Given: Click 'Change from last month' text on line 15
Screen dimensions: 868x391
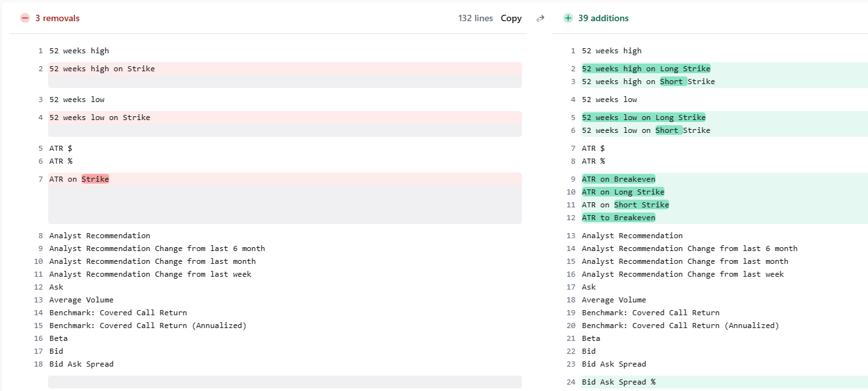Looking at the screenshot, I should [x=738, y=261].
